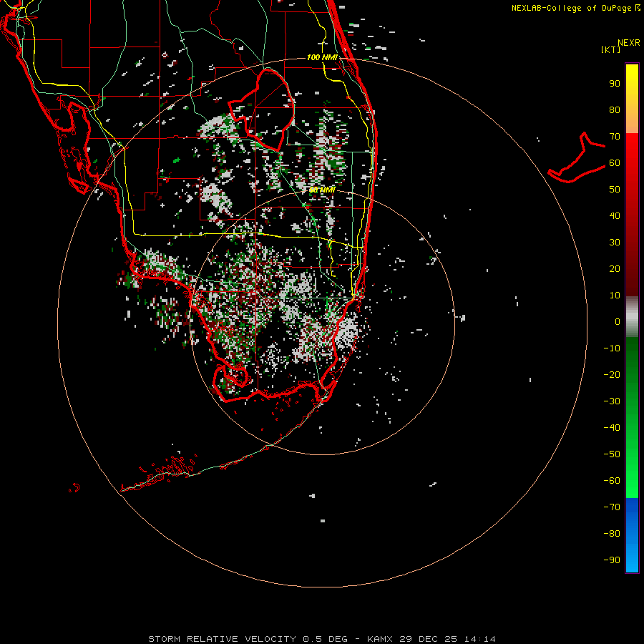
Task: Click the 50 value on the velocity scale
Action: pyautogui.click(x=615, y=190)
